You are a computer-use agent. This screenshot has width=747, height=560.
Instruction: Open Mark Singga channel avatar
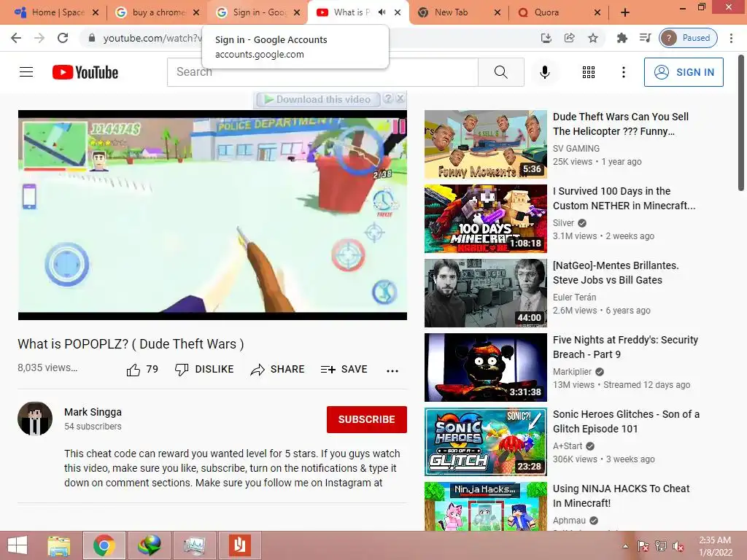[x=35, y=419]
